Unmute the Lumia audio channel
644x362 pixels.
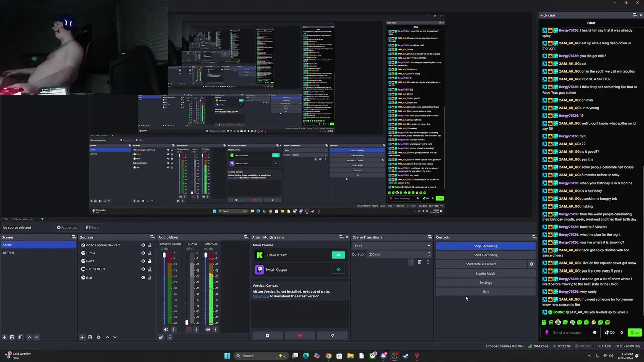(189, 330)
